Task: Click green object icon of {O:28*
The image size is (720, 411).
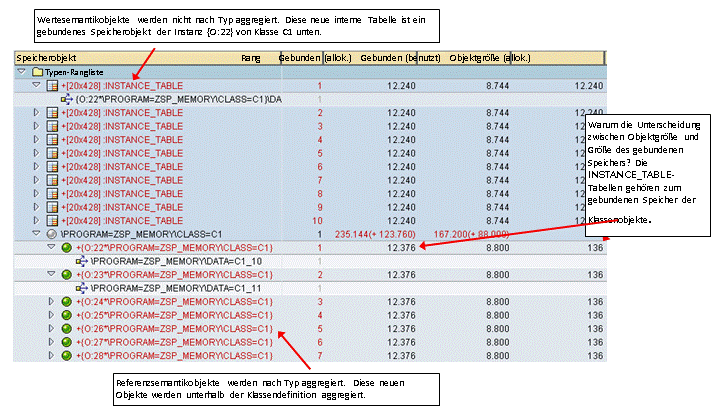Action: [x=67, y=356]
